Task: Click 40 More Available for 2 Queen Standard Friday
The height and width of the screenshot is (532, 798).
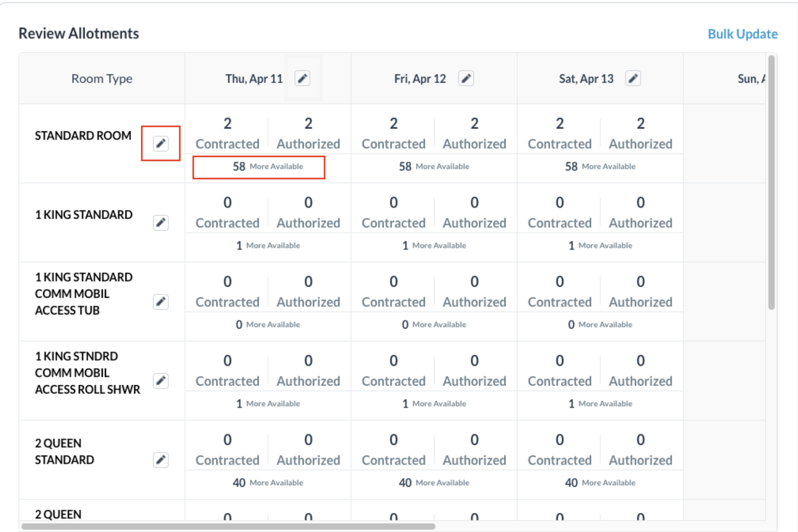Action: 433,482
